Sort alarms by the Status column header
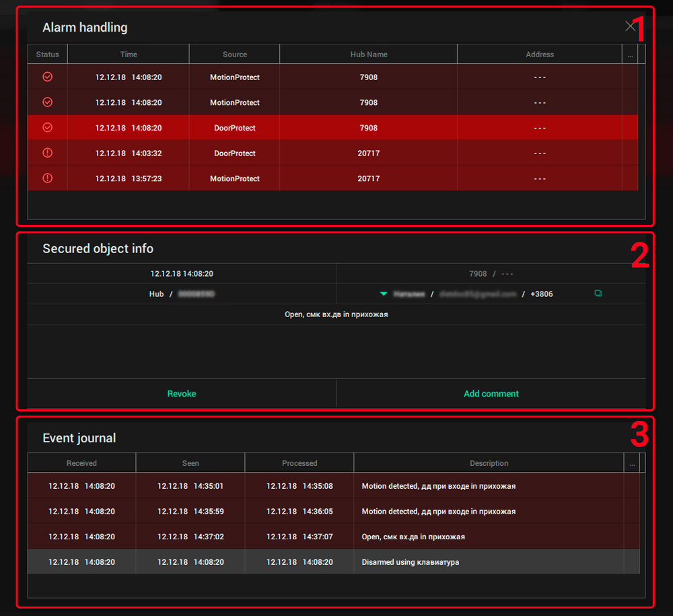This screenshot has width=673, height=616. coord(48,55)
